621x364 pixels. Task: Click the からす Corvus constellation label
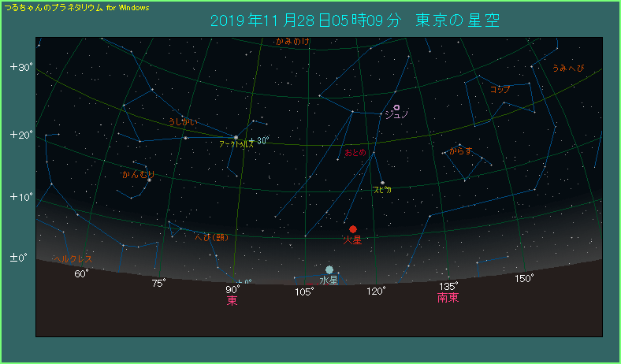[461, 150]
